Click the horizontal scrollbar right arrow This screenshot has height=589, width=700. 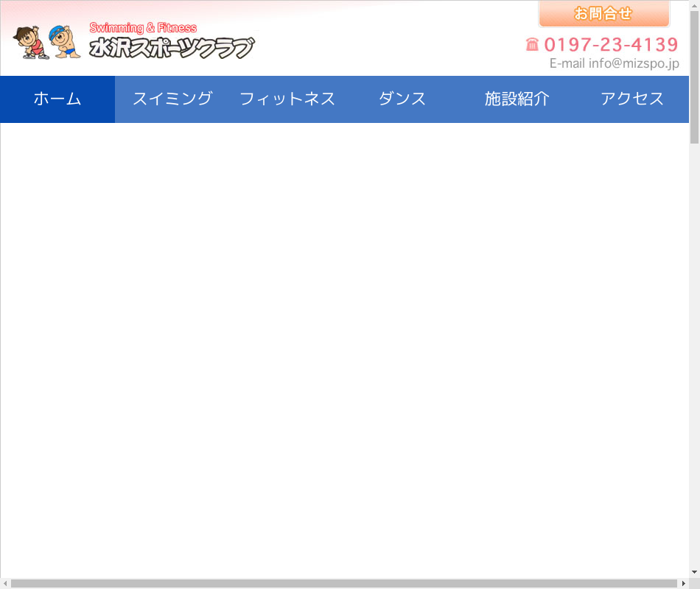tap(683, 583)
